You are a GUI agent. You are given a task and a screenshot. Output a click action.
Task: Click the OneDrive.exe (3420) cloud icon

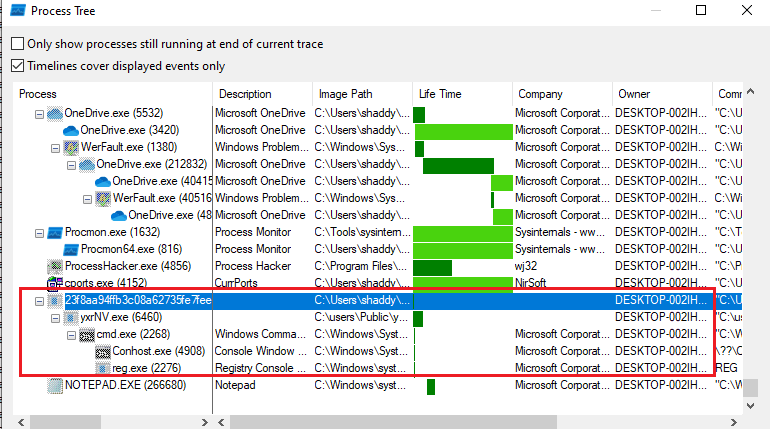point(71,131)
